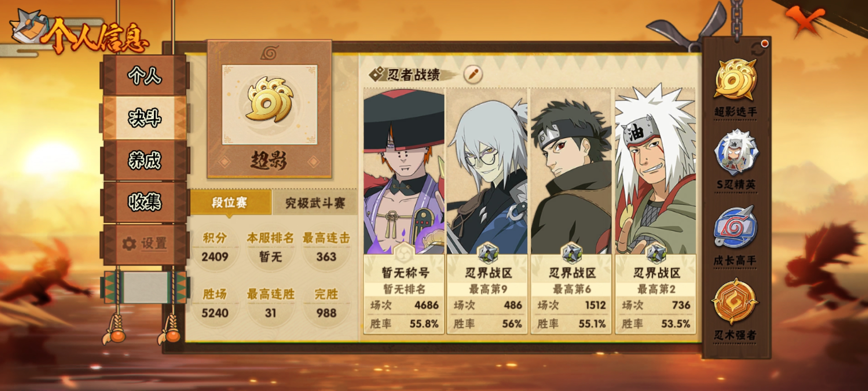Image resolution: width=868 pixels, height=391 pixels.
Task: Click the blank hanging scroll below 设置
Action: (145, 287)
